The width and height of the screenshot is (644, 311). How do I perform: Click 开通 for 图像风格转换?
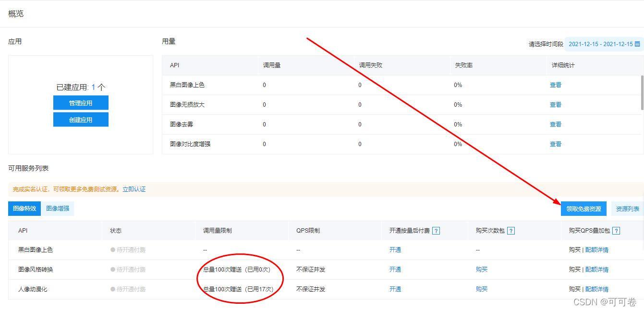395,270
